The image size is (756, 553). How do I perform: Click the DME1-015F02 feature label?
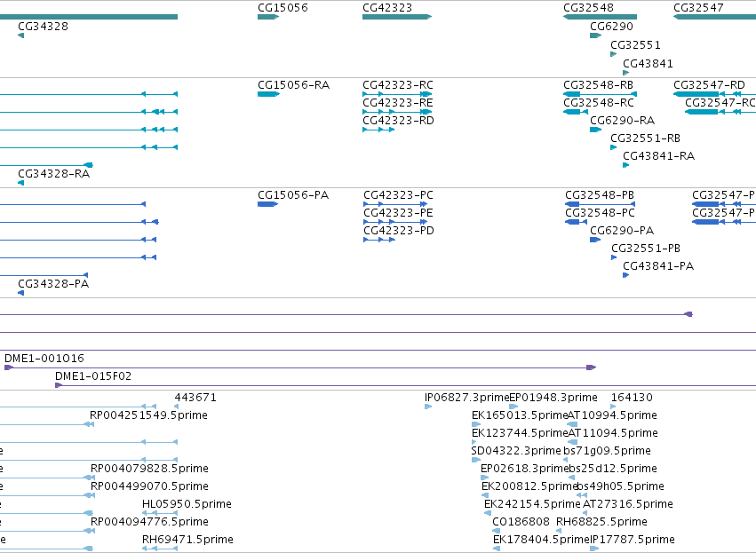click(x=93, y=376)
